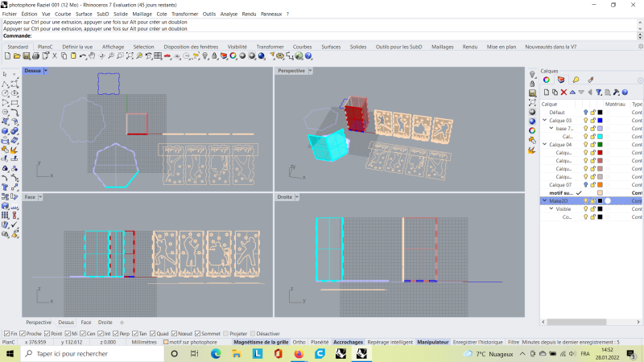Enable the Projeter osnap checkbox

[225, 333]
